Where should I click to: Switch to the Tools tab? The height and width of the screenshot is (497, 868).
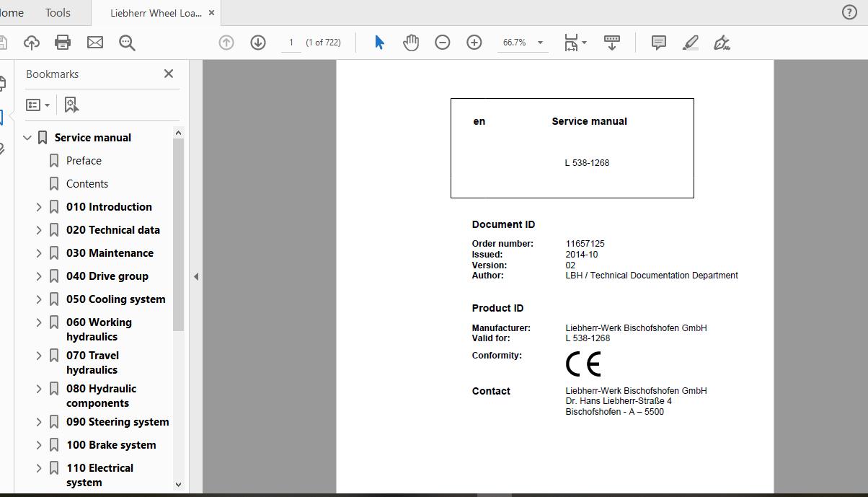[58, 12]
